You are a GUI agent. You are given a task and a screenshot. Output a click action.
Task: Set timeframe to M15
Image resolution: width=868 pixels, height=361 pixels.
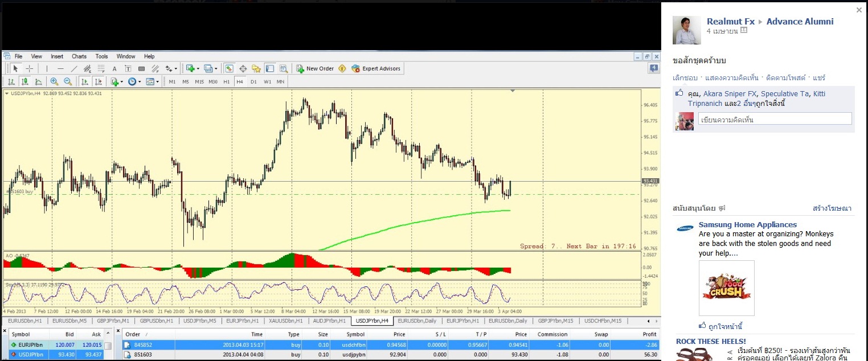point(199,81)
